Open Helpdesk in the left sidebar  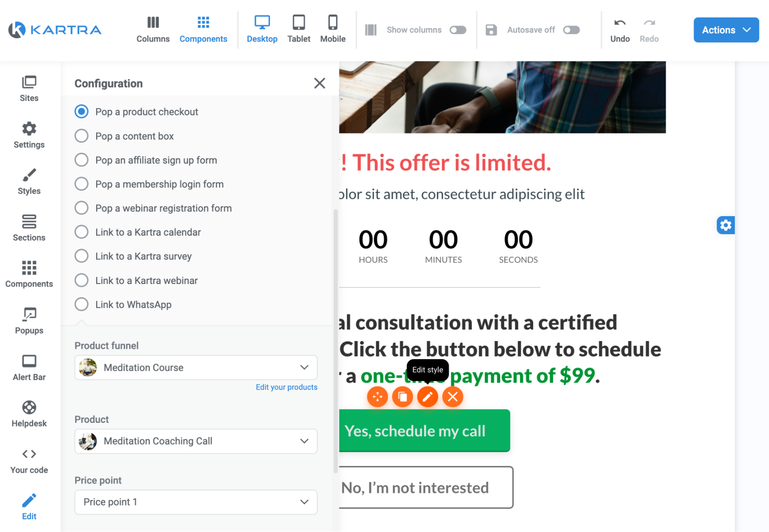tap(29, 414)
